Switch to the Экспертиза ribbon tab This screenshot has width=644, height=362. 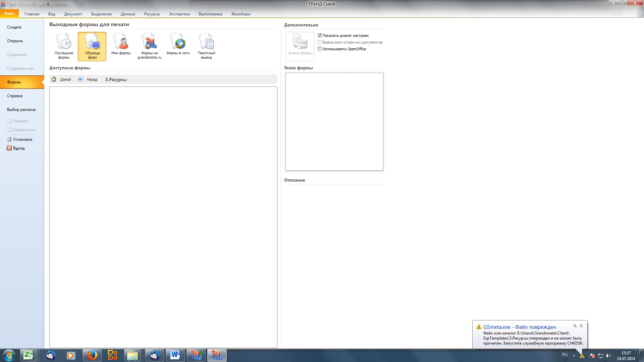pyautogui.click(x=179, y=14)
